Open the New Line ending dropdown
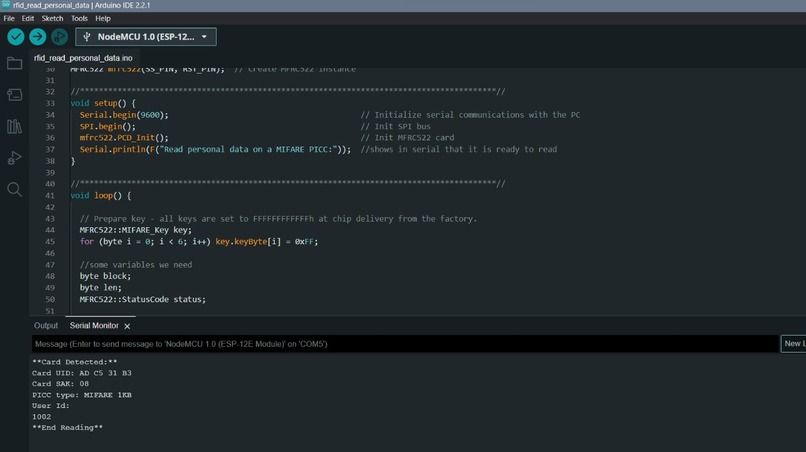Viewport: 806px width, 452px height. pyautogui.click(x=793, y=343)
